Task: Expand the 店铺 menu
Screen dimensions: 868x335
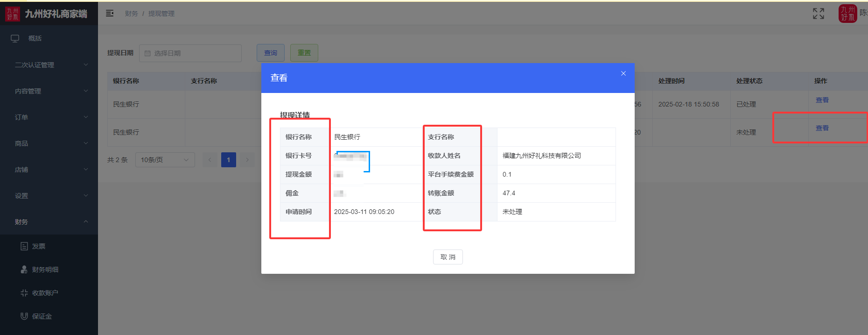Action: coord(49,170)
